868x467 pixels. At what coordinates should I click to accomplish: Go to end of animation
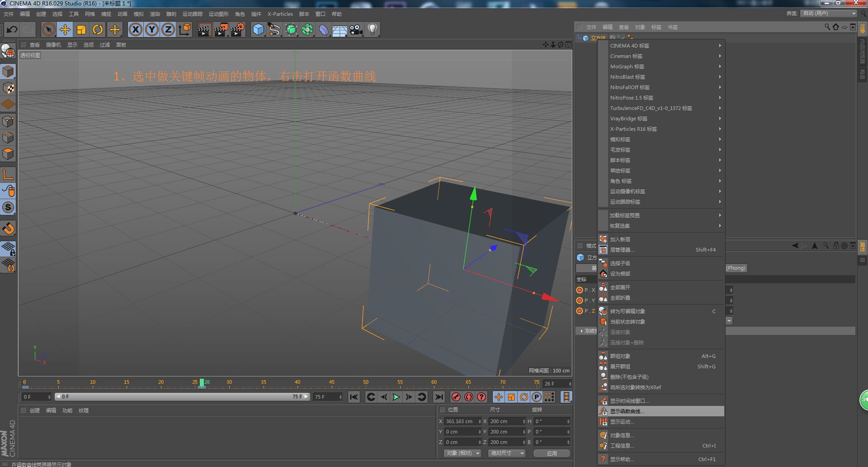click(x=439, y=397)
